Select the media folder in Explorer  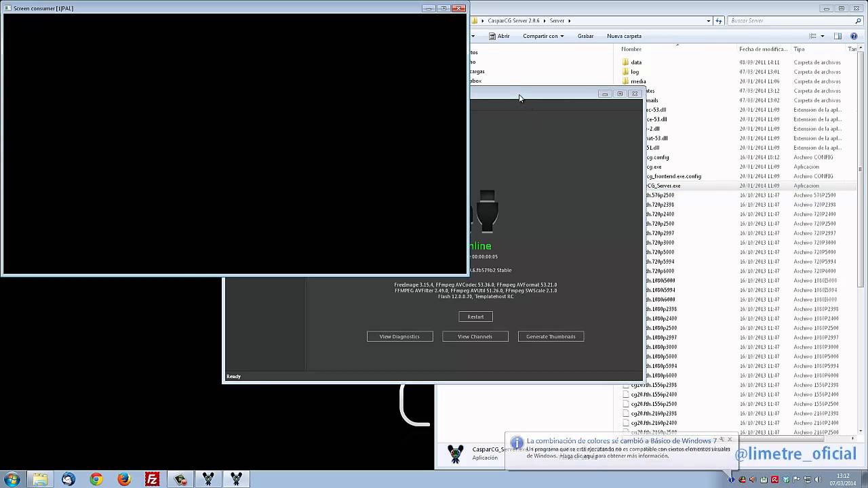pyautogui.click(x=637, y=81)
